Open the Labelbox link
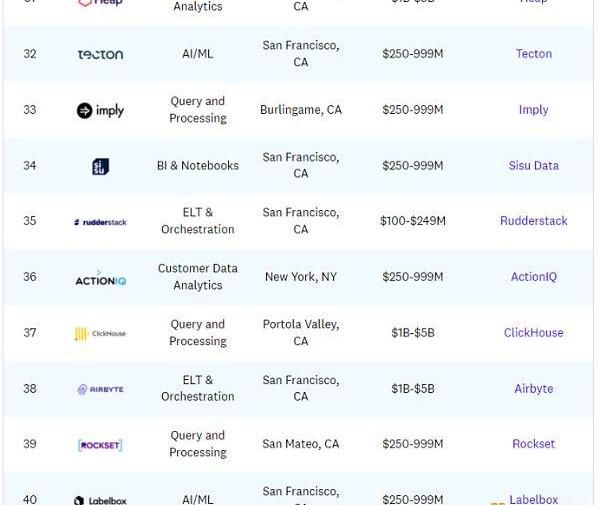This screenshot has height=505, width=600. point(533,499)
